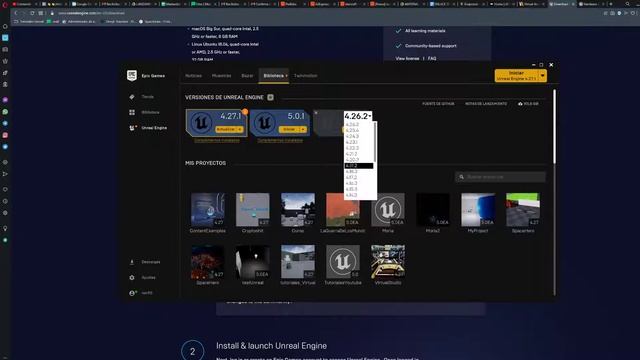This screenshot has width=640, height=360.
Task: Open the Epic Games logo icon
Action: [x=131, y=76]
